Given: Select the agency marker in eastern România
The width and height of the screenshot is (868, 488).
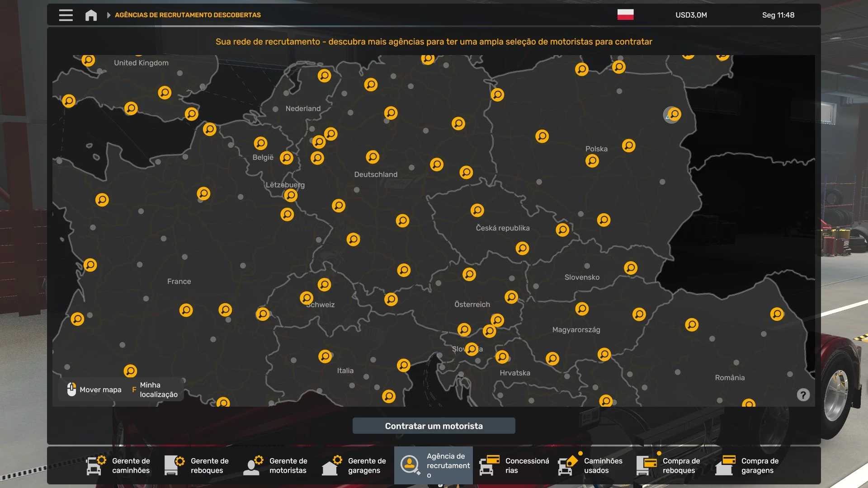Looking at the screenshot, I should pyautogui.click(x=777, y=314).
